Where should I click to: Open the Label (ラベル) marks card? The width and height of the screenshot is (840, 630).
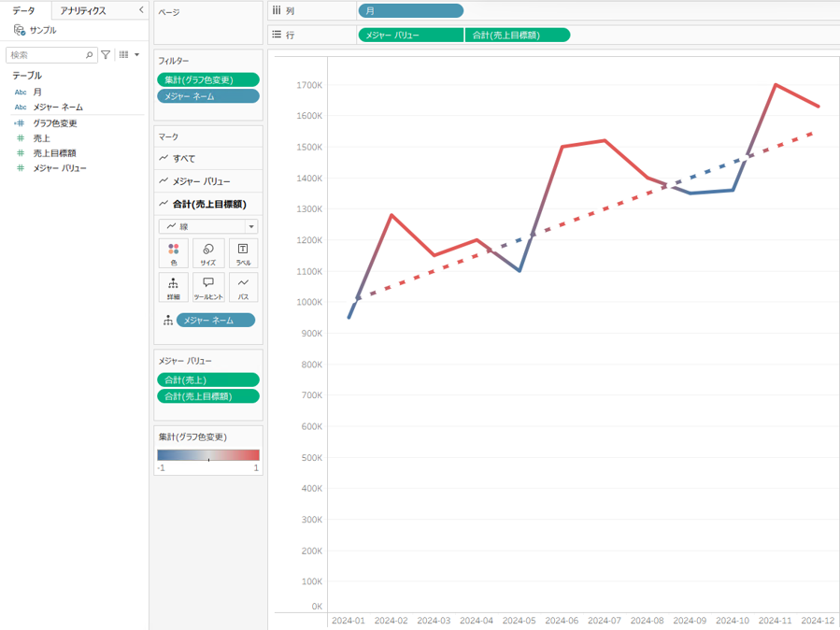tap(243, 253)
